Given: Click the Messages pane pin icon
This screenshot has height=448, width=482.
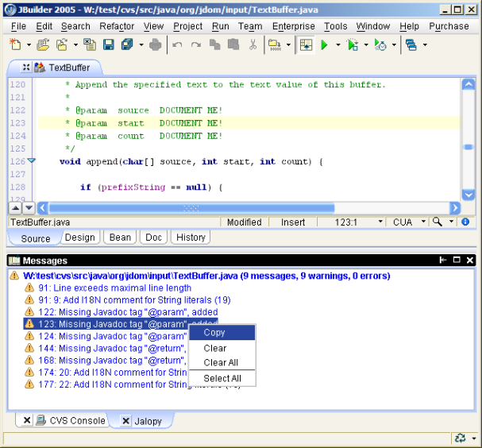Looking at the screenshot, I should 442,260.
